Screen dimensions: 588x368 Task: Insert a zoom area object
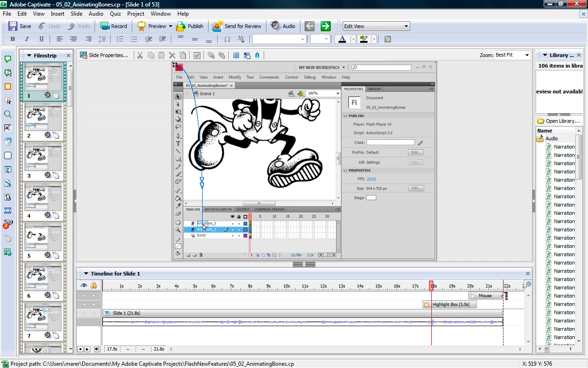click(8, 114)
